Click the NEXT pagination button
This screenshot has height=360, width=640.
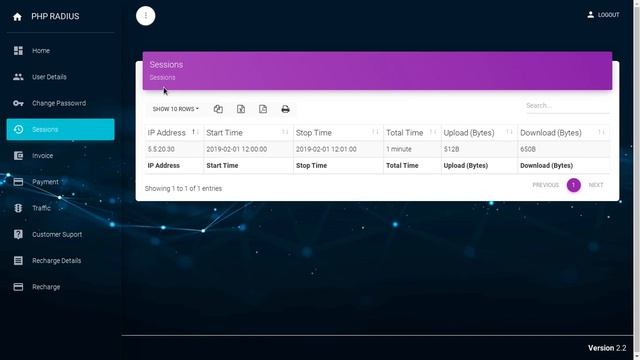click(596, 185)
